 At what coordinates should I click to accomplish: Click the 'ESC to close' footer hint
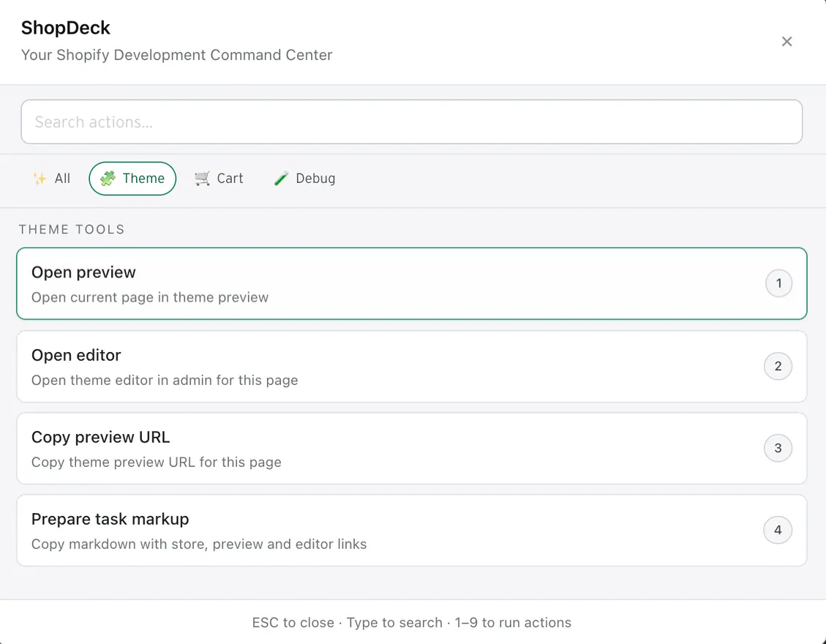tap(293, 623)
